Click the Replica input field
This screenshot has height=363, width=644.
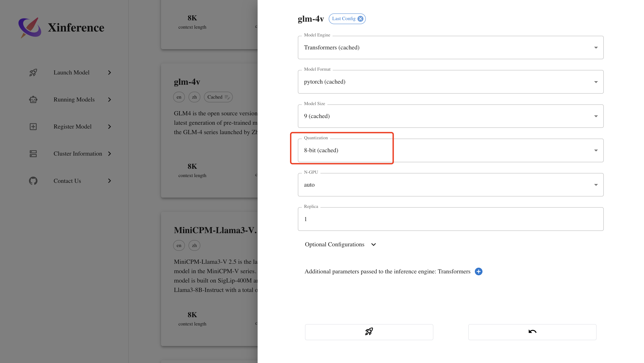coord(451,219)
